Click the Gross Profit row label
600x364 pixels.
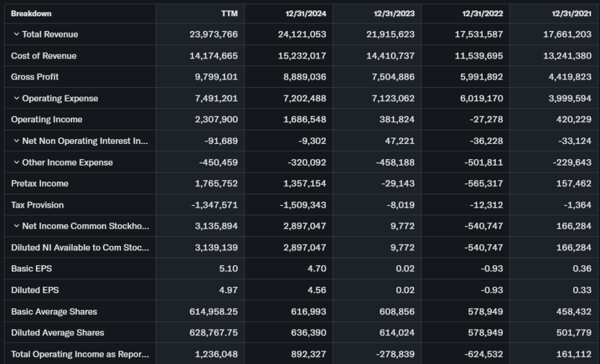click(35, 77)
